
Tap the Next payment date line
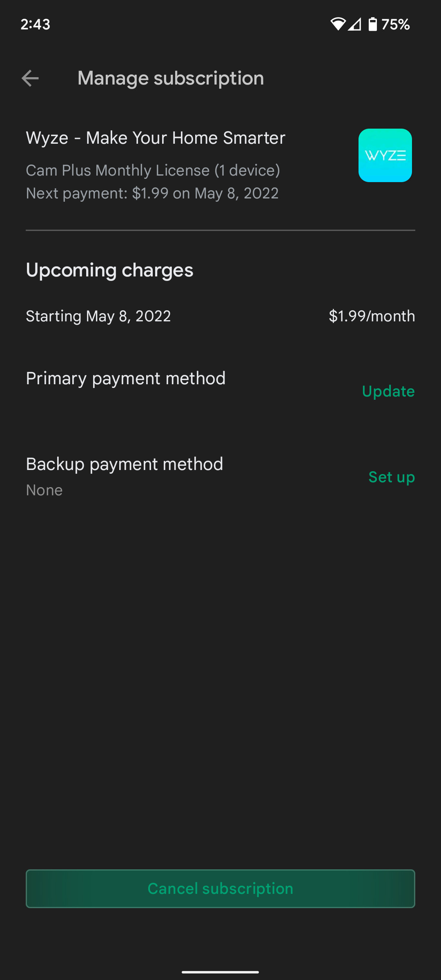(152, 193)
